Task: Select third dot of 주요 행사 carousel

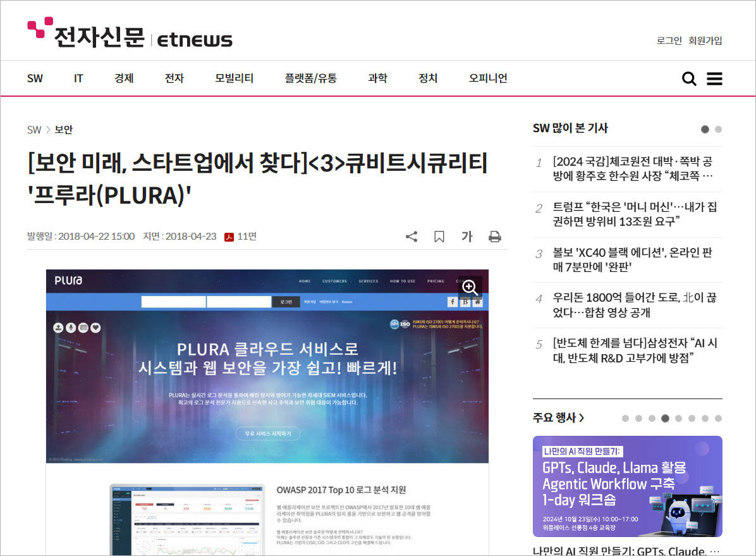Action: tap(652, 419)
